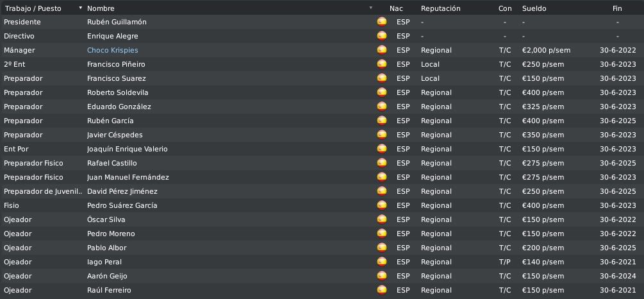Click the Reputación column header
Viewport: 644px width, 299px height.
coord(441,8)
